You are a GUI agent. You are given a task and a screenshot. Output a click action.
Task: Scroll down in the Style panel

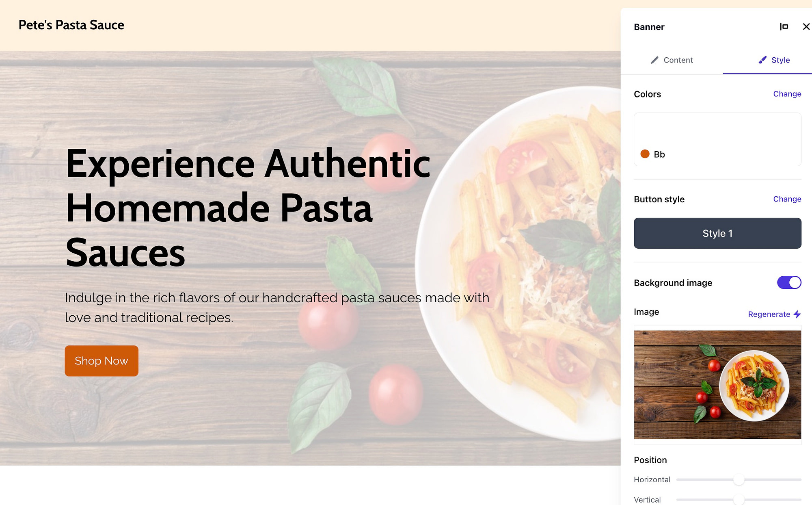click(717, 489)
